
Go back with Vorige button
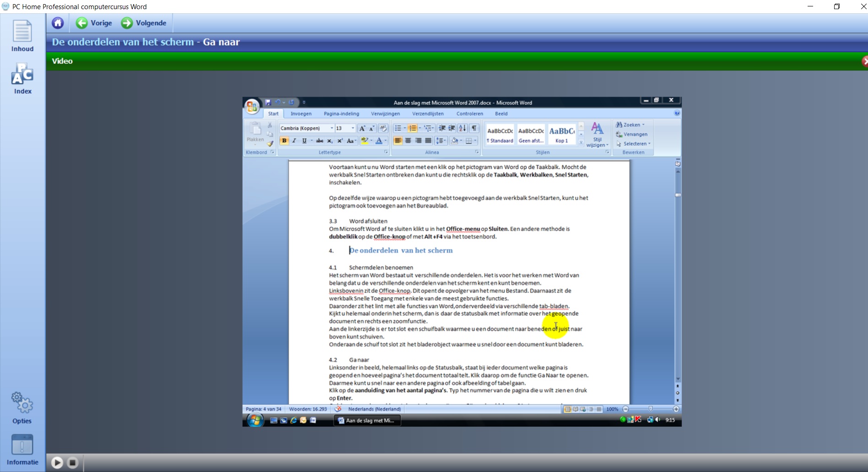[94, 23]
